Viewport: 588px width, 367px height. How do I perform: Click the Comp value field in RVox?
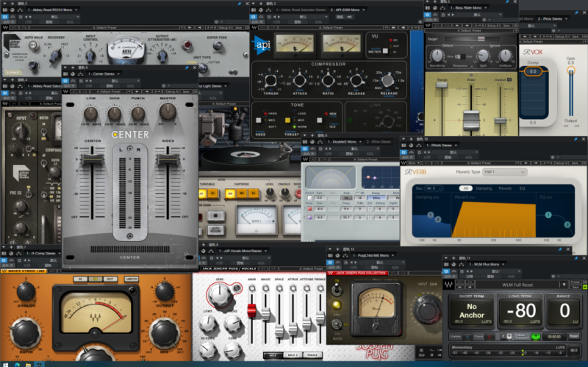click(x=533, y=73)
